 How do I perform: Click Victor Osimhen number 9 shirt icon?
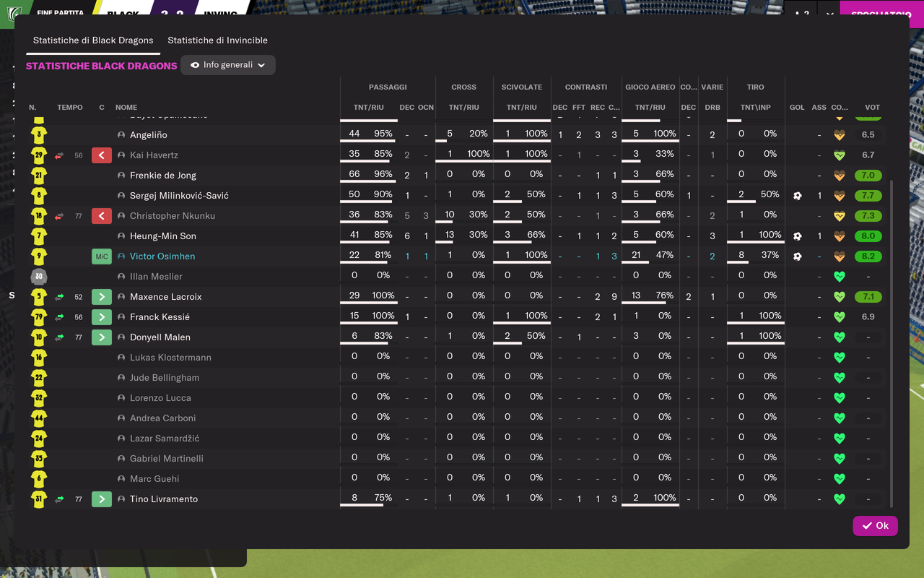click(39, 256)
